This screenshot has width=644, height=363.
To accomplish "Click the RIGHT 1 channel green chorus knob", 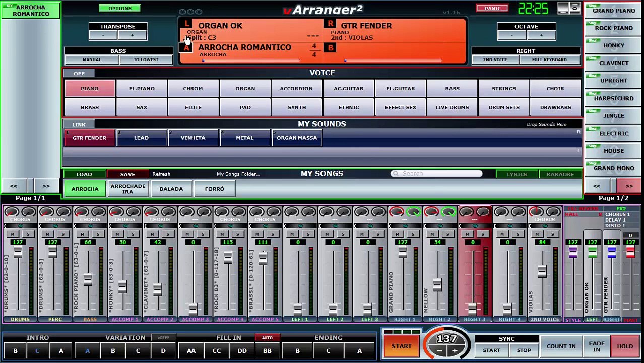I will tap(414, 212).
